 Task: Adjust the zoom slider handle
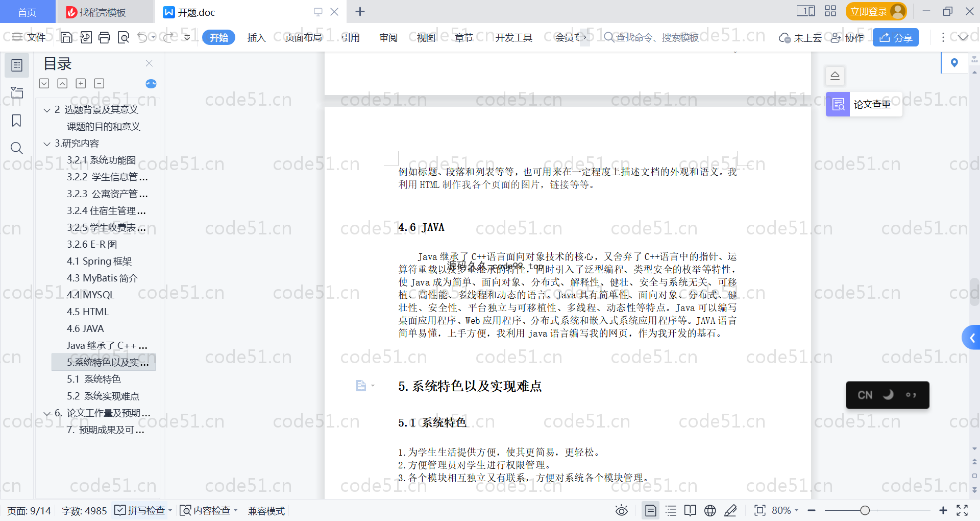tap(865, 510)
